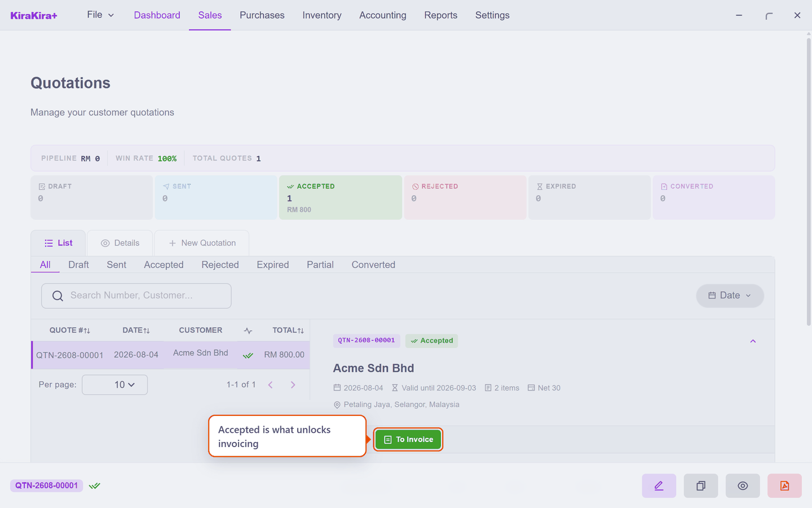
Task: Click the Expired status card
Action: (589, 198)
